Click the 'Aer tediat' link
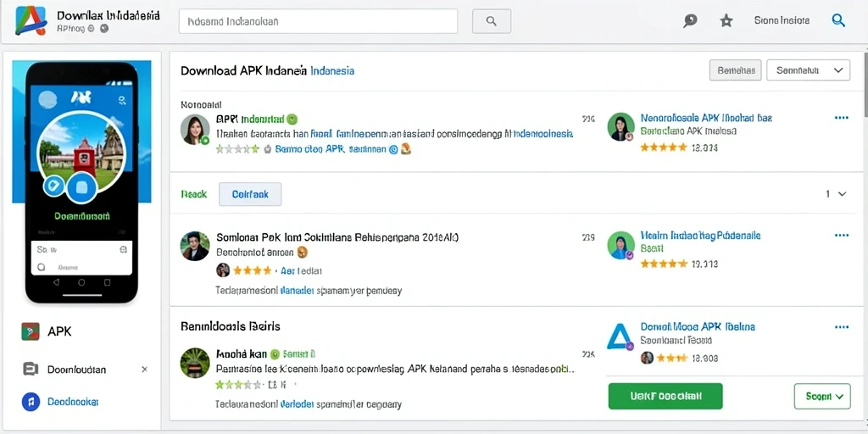Viewport: 868px width, 434px height. coord(301,270)
